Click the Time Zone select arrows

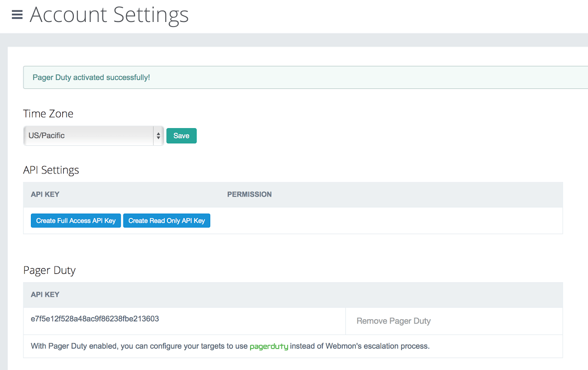pos(159,136)
